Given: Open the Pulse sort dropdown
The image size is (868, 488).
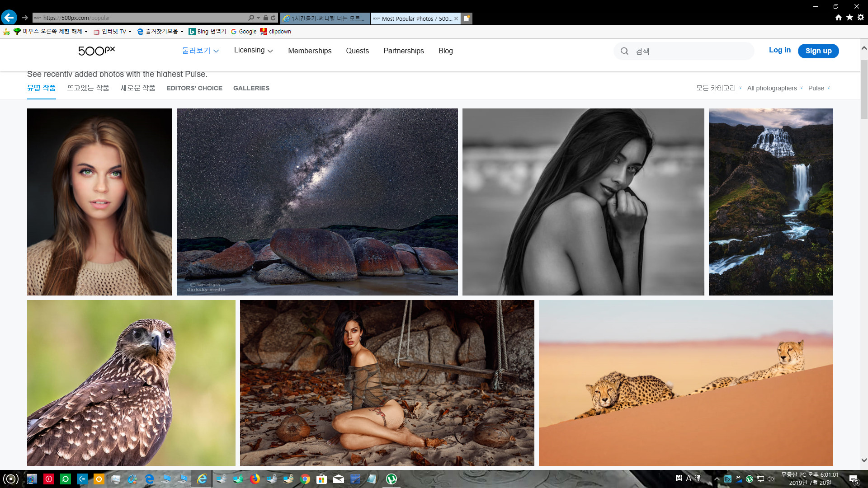Looking at the screenshot, I should [x=819, y=88].
